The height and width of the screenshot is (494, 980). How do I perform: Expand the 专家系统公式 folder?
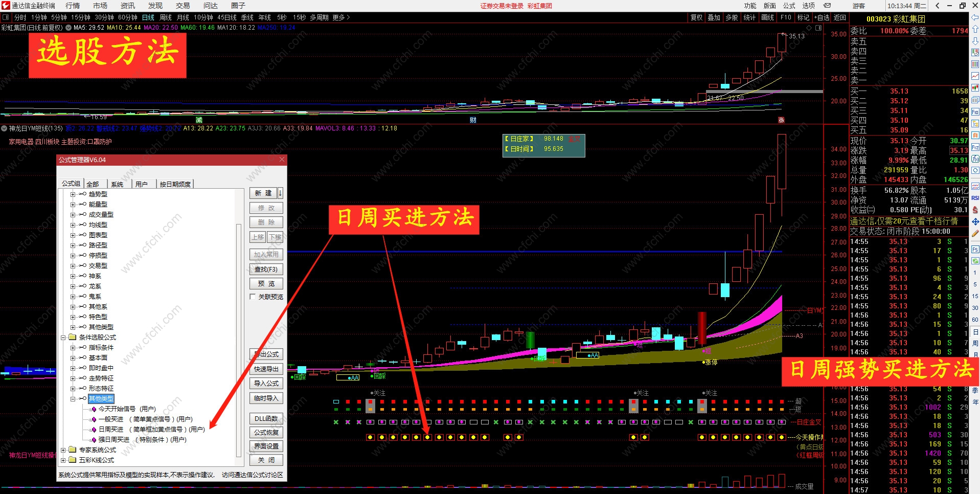click(63, 450)
